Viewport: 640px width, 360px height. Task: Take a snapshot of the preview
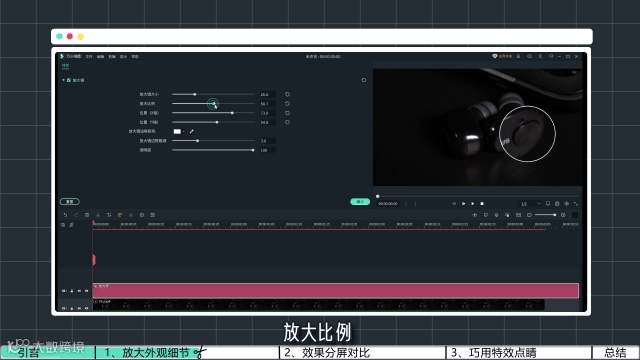(557, 203)
